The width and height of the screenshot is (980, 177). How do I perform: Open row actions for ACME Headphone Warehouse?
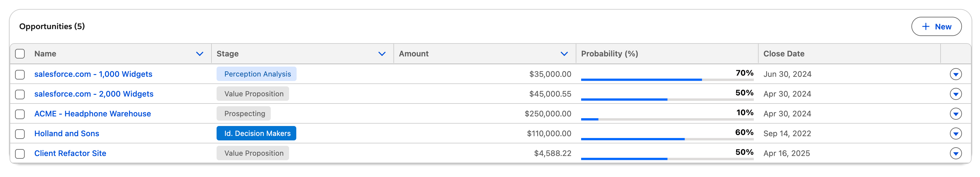pyautogui.click(x=955, y=114)
